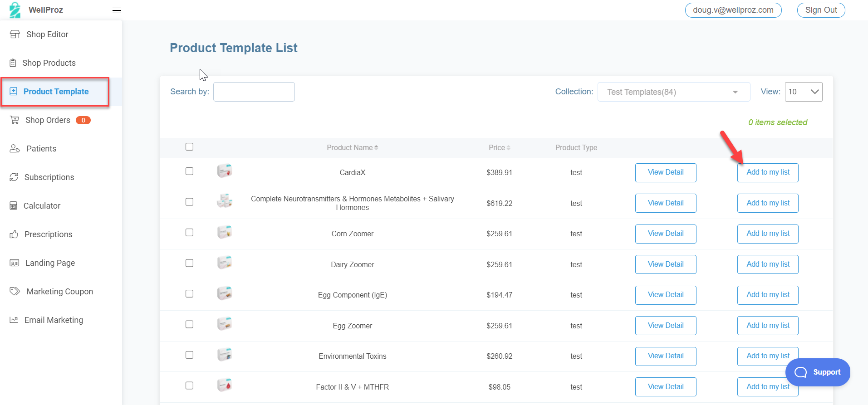This screenshot has width=868, height=405.
Task: Click the Subscriptions refresh icon
Action: click(14, 177)
